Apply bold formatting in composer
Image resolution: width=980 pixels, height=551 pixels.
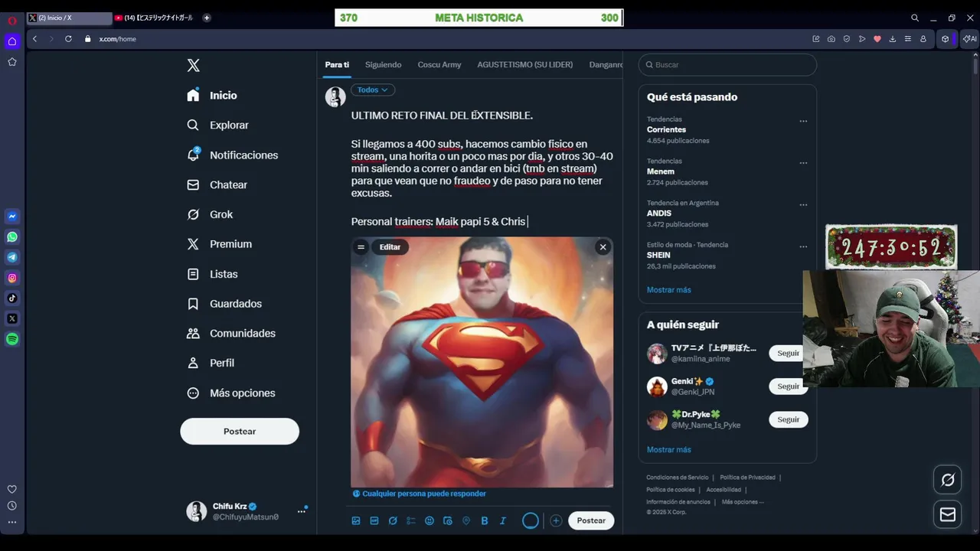tap(485, 520)
